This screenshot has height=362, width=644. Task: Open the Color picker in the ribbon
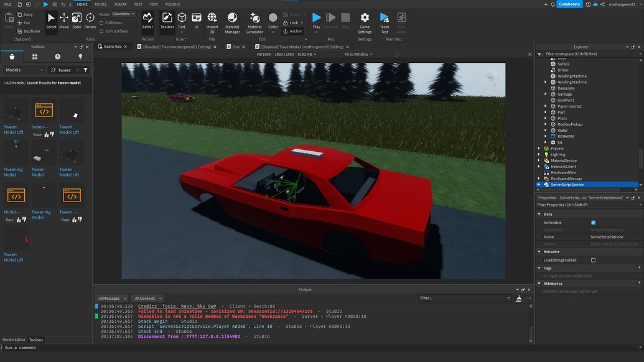[273, 22]
